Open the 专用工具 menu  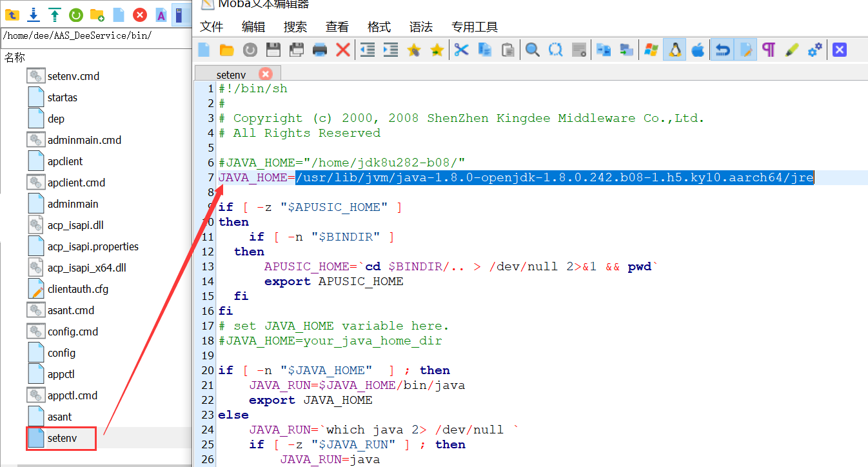point(475,26)
